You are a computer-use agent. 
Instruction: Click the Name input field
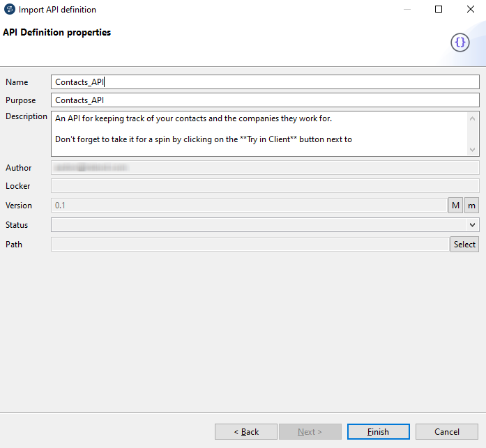pyautogui.click(x=265, y=82)
